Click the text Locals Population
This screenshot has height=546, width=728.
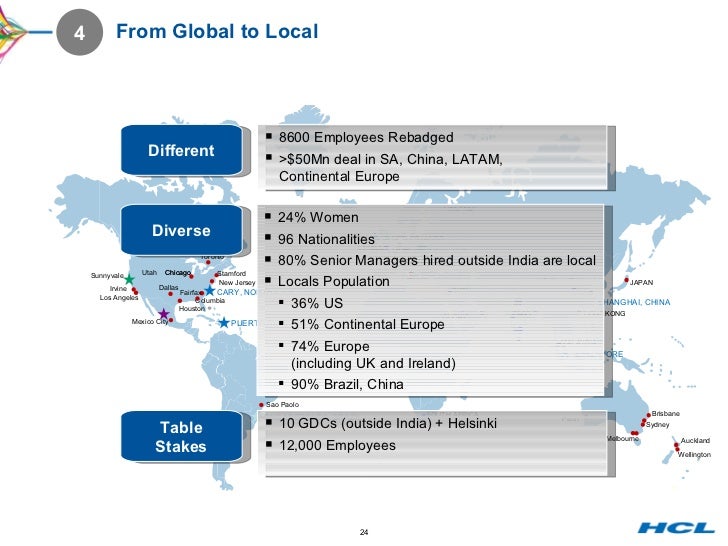click(x=333, y=281)
